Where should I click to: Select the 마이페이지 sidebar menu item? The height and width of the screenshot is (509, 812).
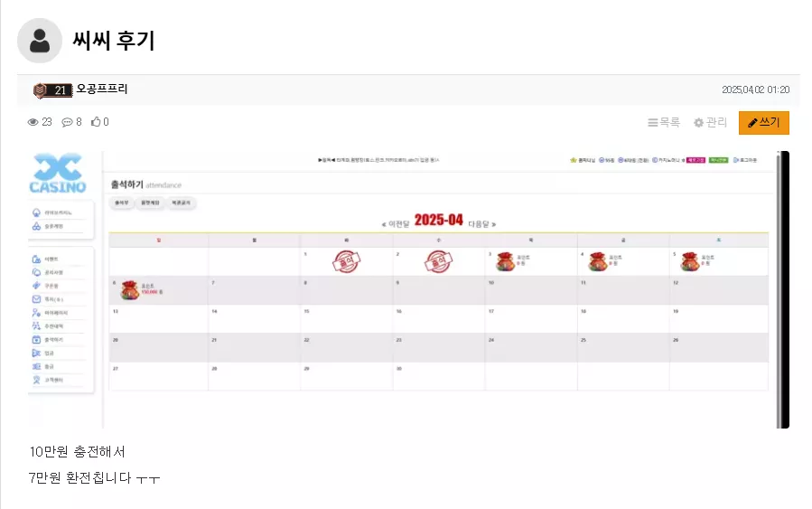(56, 313)
